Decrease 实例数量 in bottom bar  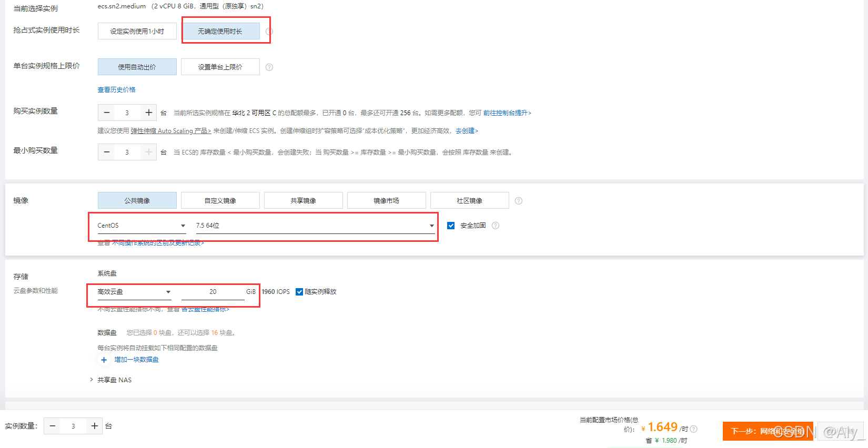tap(53, 426)
